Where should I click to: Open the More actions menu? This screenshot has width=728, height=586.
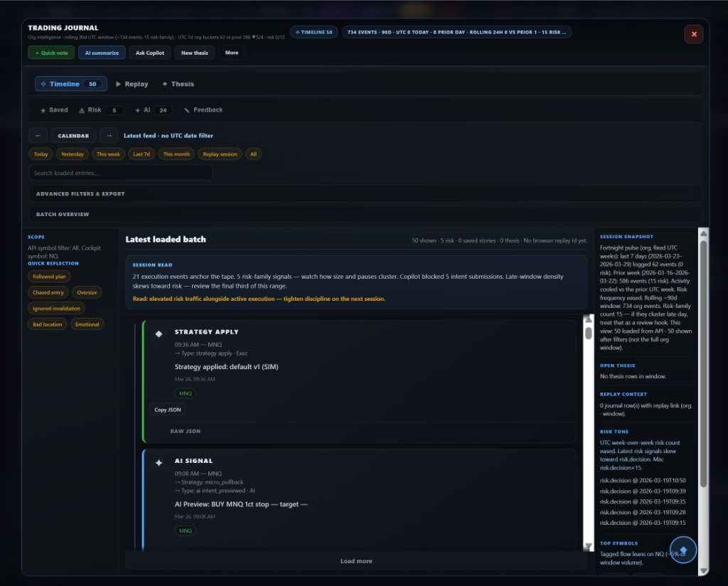click(232, 53)
